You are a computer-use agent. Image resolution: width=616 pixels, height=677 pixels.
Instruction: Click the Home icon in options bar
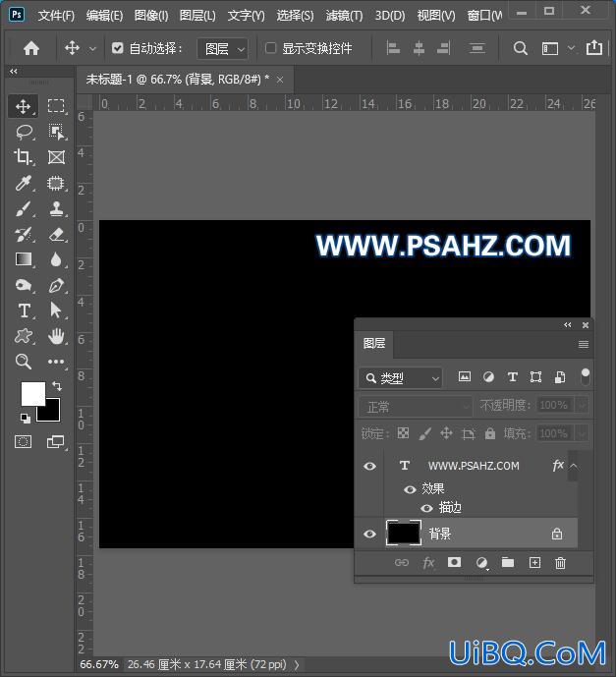pyautogui.click(x=31, y=48)
